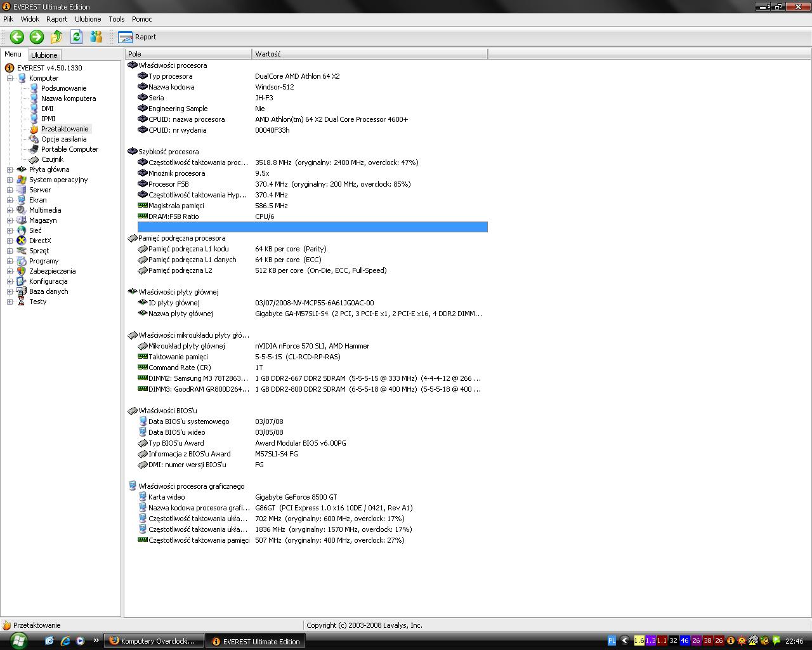Collapse the Komputer tree node

(10, 78)
